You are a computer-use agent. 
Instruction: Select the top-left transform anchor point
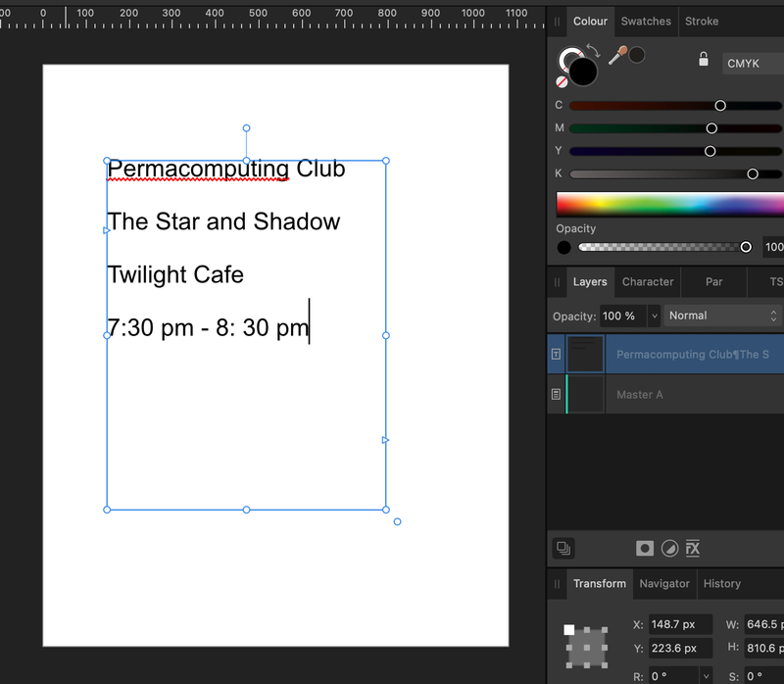click(569, 629)
